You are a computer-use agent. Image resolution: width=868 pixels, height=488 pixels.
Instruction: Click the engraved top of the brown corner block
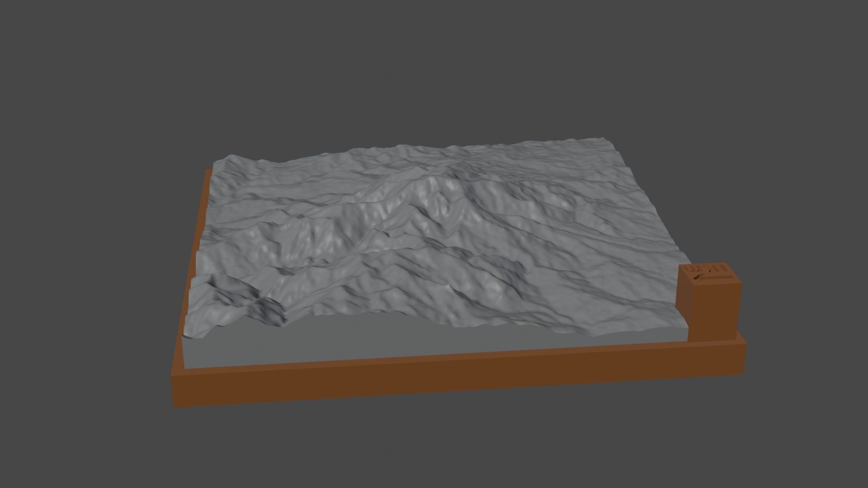[710, 274]
